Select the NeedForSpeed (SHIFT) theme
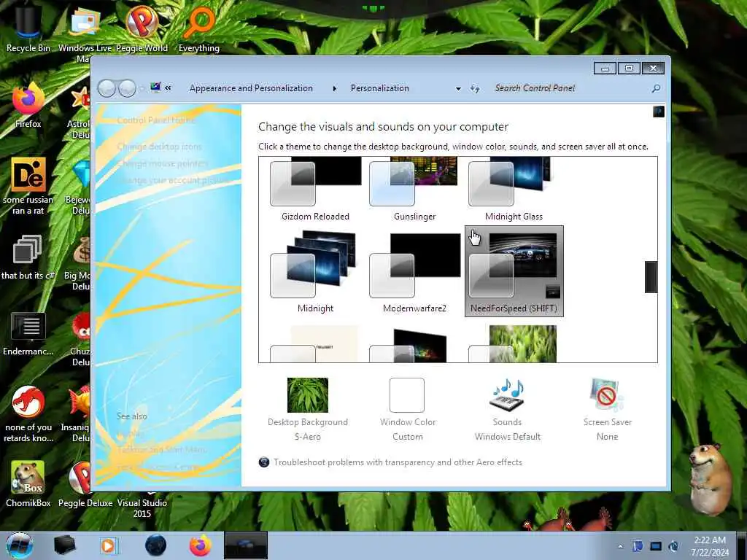 (514, 271)
